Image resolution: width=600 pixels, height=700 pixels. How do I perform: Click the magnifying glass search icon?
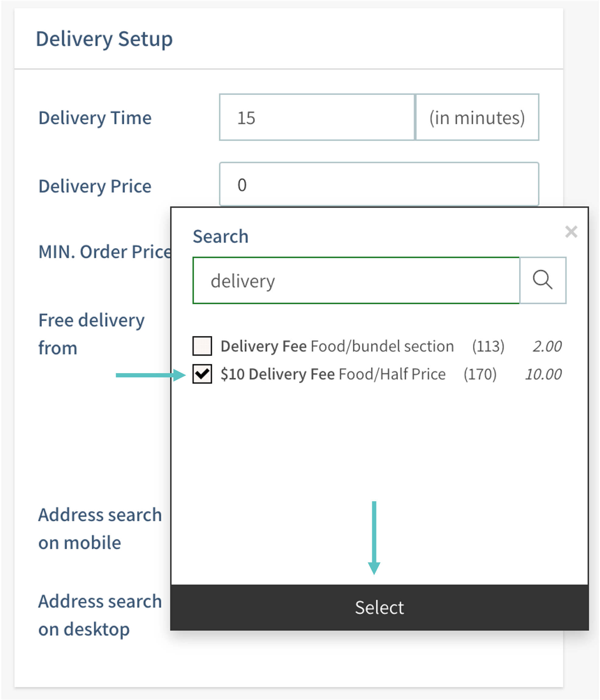(x=542, y=280)
